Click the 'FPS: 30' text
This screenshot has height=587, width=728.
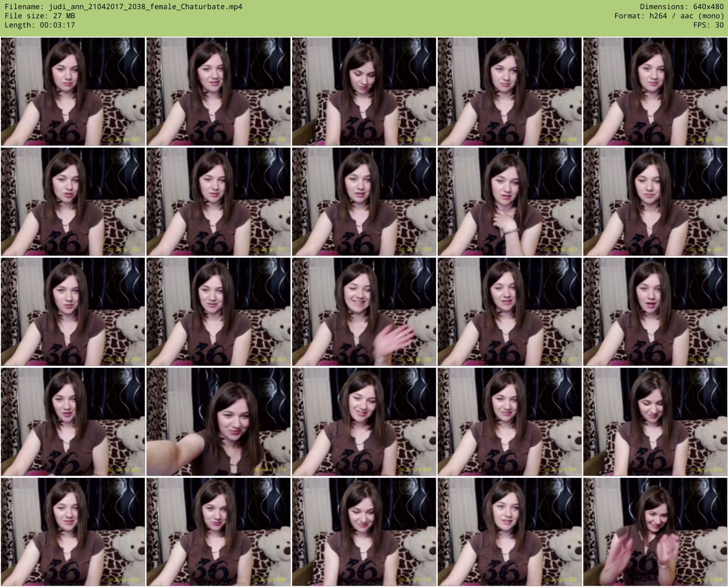708,25
